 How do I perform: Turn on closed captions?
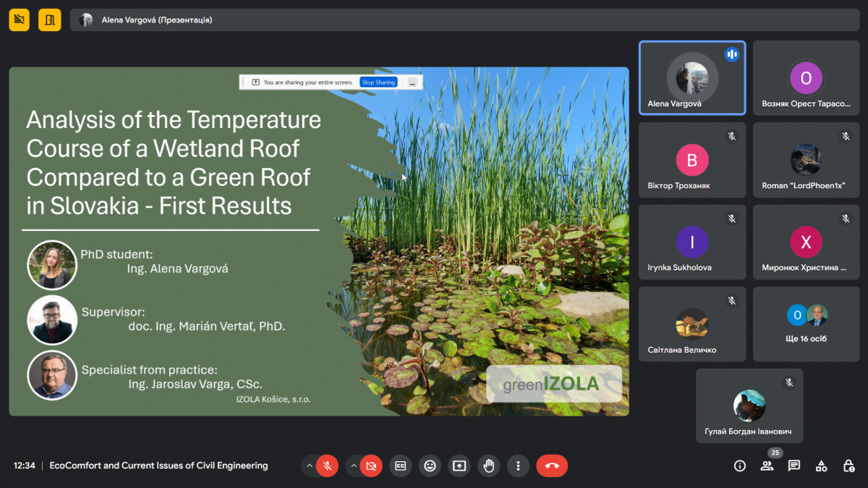pyautogui.click(x=400, y=466)
